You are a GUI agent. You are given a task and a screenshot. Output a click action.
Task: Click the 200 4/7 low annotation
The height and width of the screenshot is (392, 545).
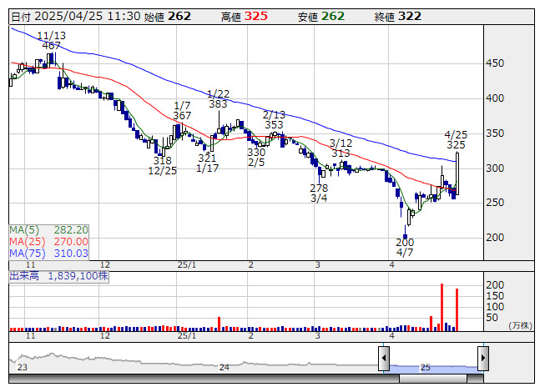click(x=405, y=247)
